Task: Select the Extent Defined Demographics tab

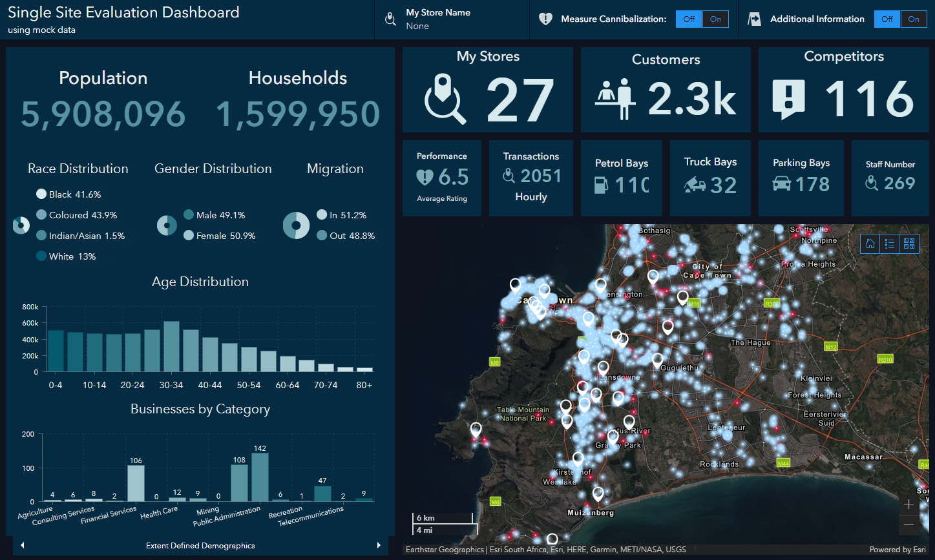Action: click(x=200, y=545)
